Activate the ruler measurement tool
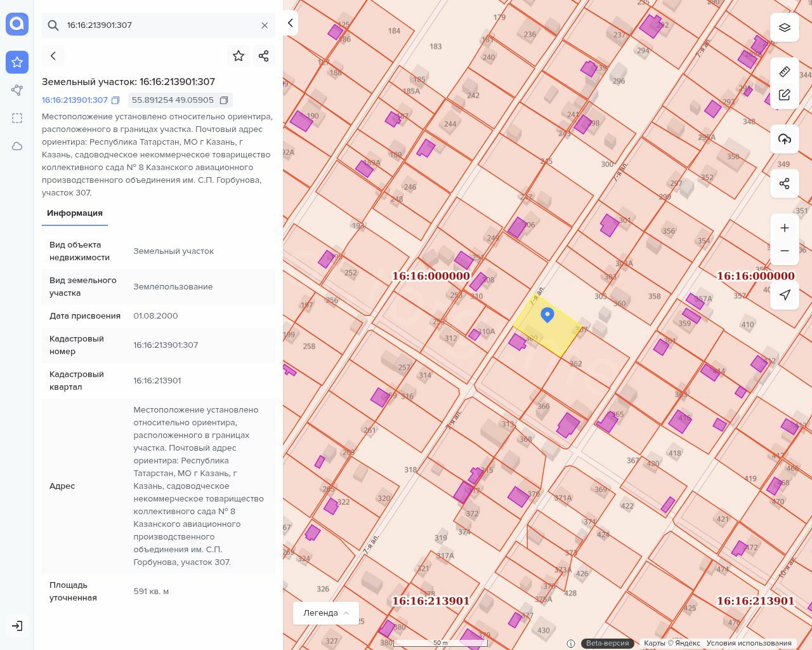Screen dimensions: 812x650 pos(785,71)
